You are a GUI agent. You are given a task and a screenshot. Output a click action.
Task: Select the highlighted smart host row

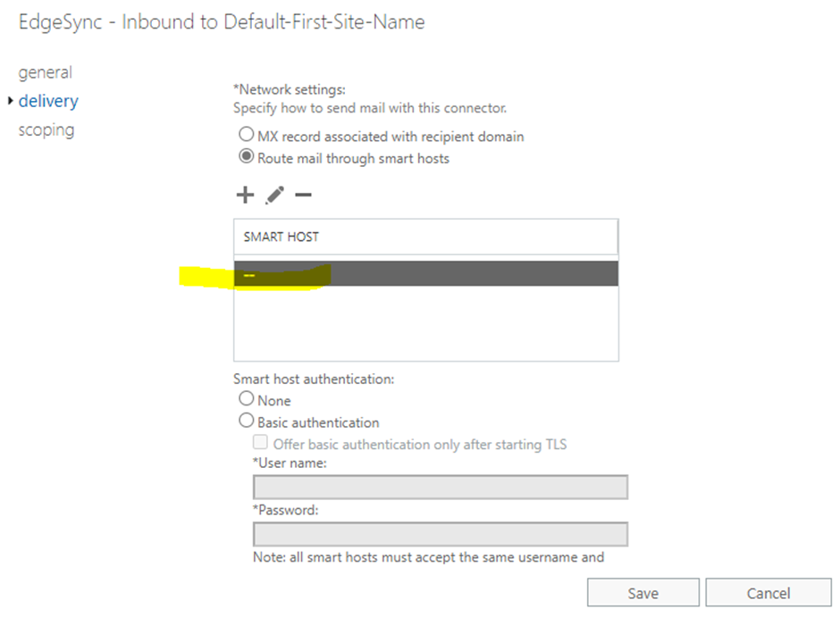pos(426,274)
